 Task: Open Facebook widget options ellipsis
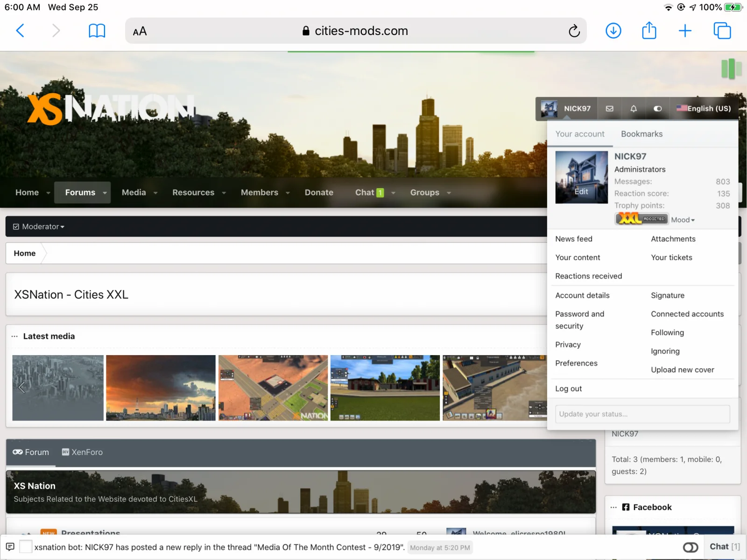point(613,507)
